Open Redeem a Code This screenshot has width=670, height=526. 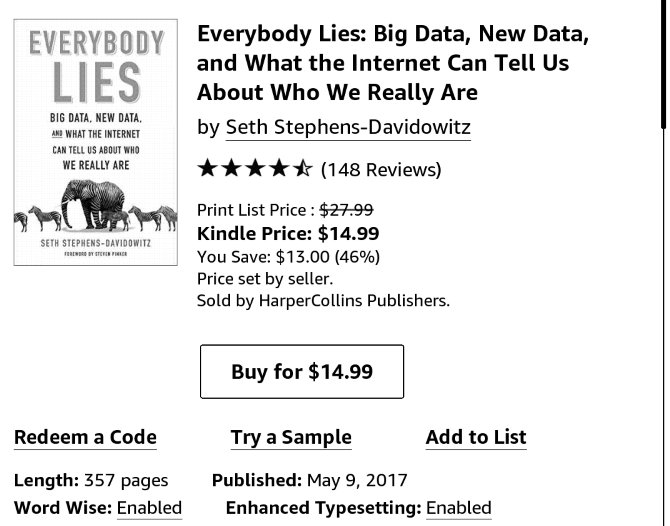click(85, 437)
